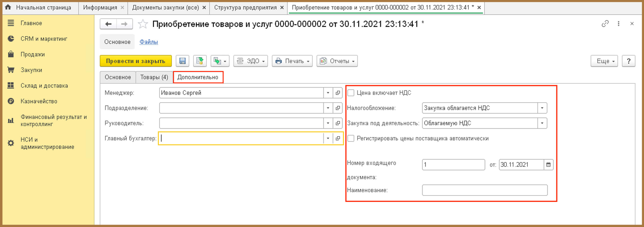Open CRM и маркетинг pie chart icon
The height and width of the screenshot is (227, 644).
(11, 39)
